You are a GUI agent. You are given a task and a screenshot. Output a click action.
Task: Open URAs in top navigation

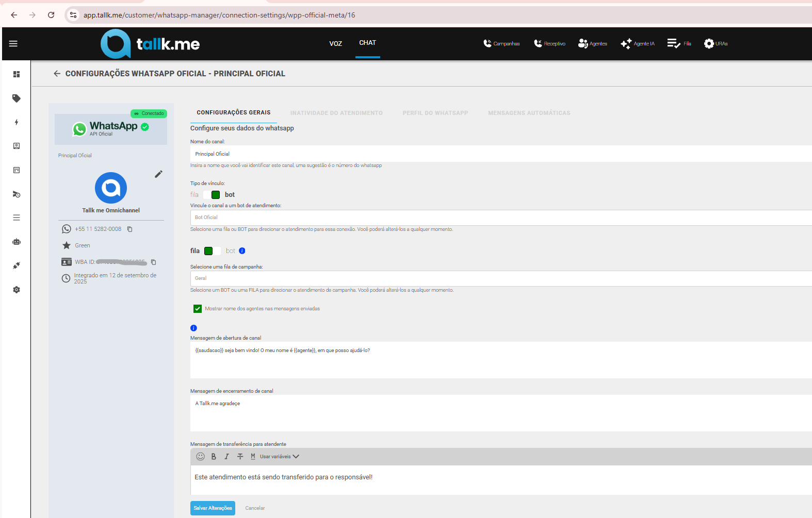coord(716,44)
